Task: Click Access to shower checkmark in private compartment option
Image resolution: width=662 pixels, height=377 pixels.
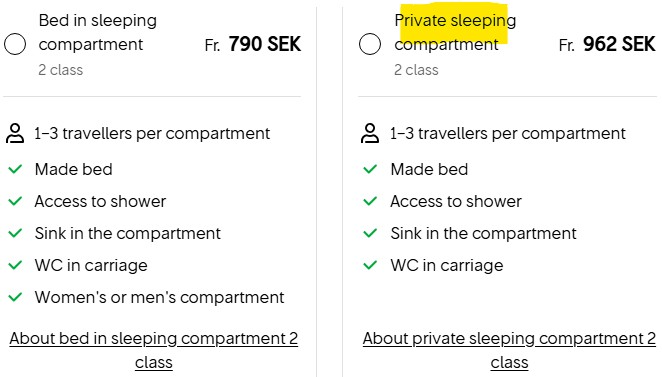Action: 370,201
